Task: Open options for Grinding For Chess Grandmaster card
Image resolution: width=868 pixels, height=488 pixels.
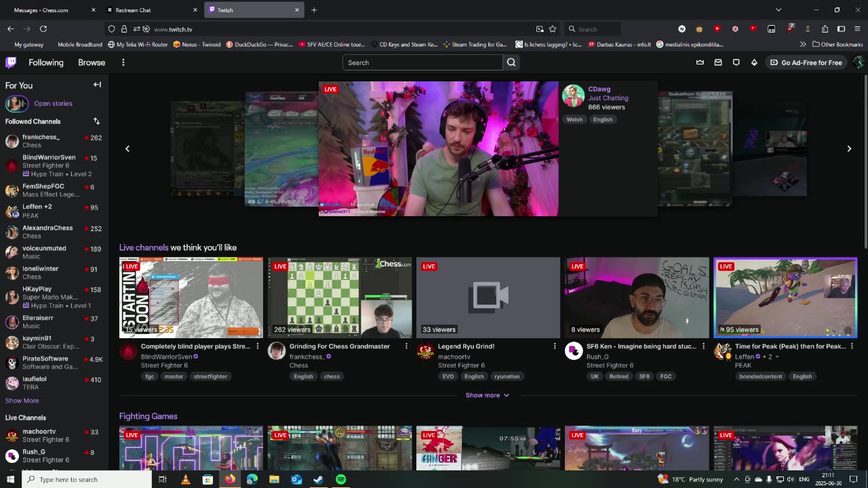Action: coord(406,346)
